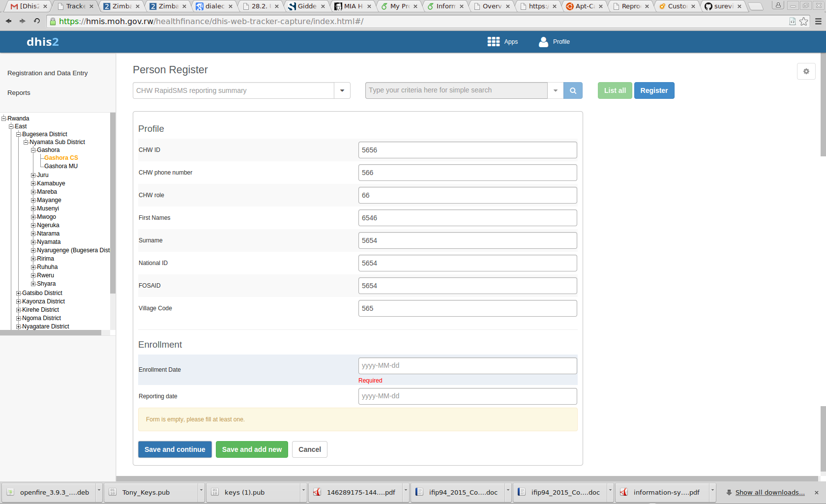This screenshot has width=826, height=504.
Task: Click the dhis2 logo
Action: click(x=43, y=42)
